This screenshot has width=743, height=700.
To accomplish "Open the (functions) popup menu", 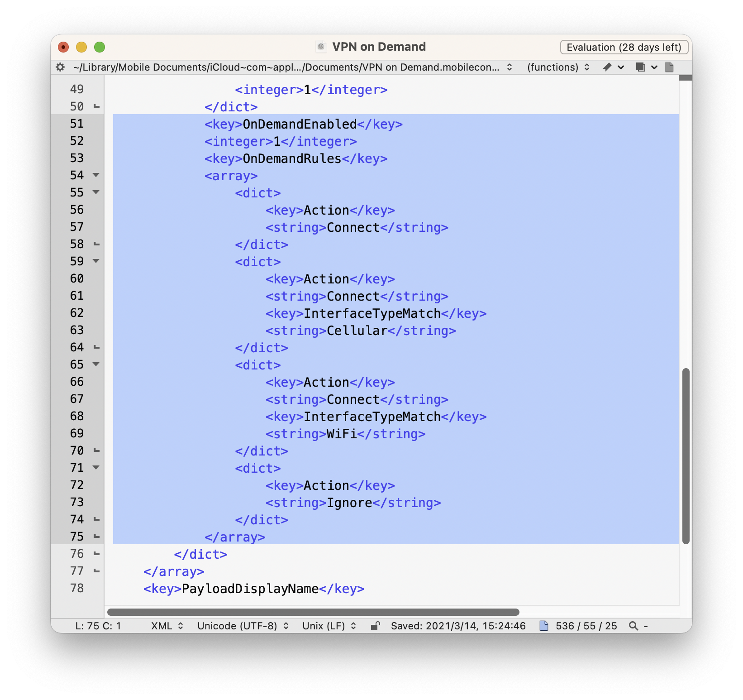I will [x=558, y=67].
